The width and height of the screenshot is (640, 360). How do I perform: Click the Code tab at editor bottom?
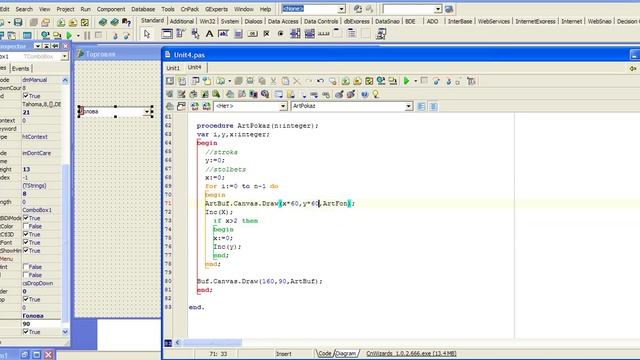pos(325,354)
